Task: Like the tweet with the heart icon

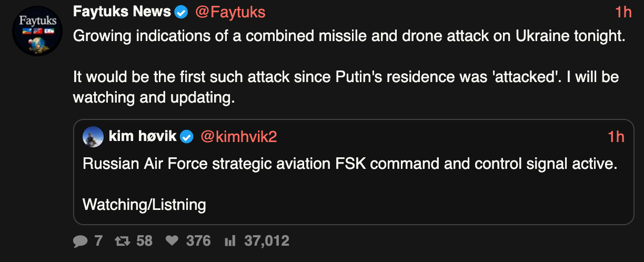Action: (x=172, y=241)
